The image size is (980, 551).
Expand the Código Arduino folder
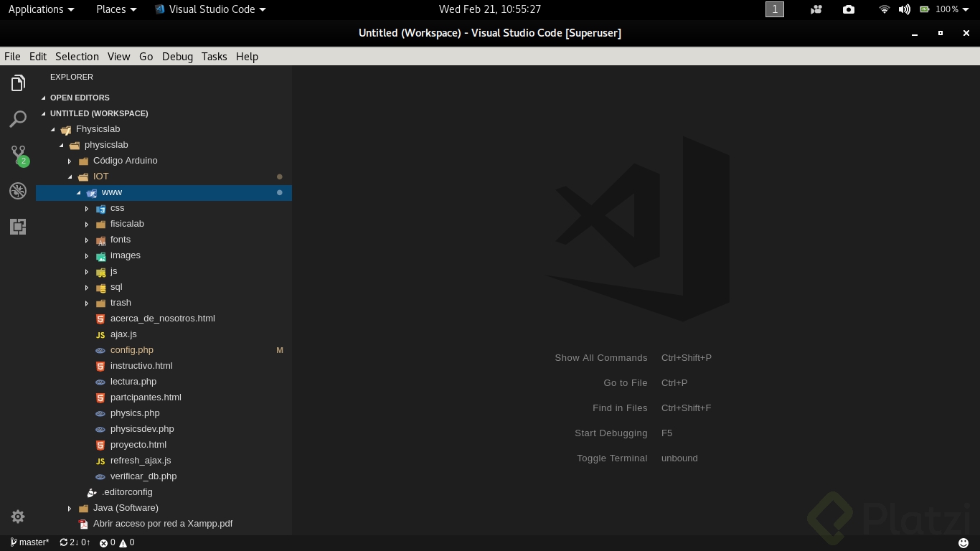(164, 161)
